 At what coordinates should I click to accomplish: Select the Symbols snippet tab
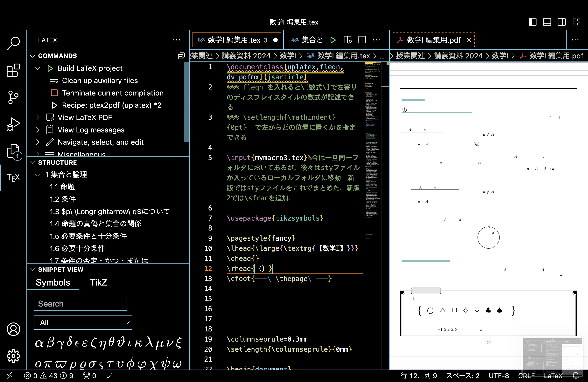click(53, 282)
